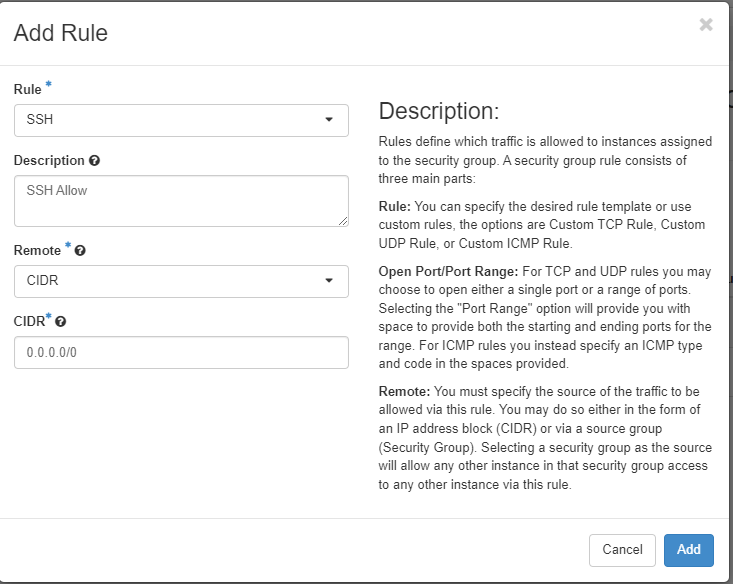Click the CIDR field label above the input
The height and width of the screenshot is (584, 733).
point(29,321)
